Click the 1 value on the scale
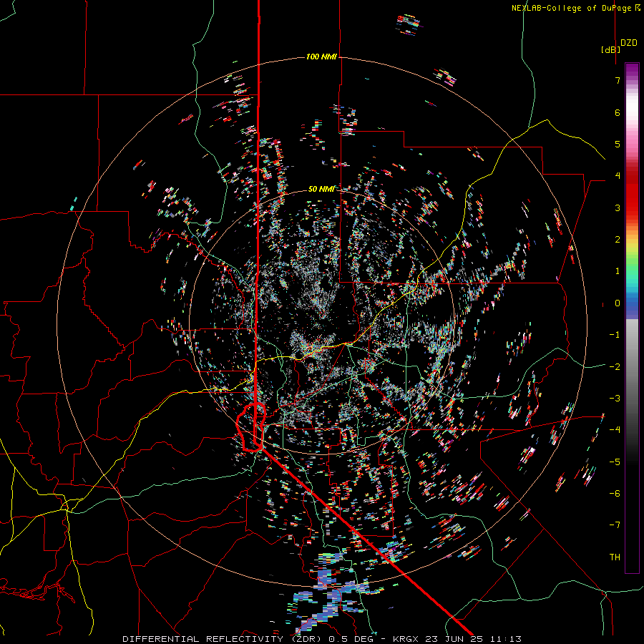 (618, 271)
